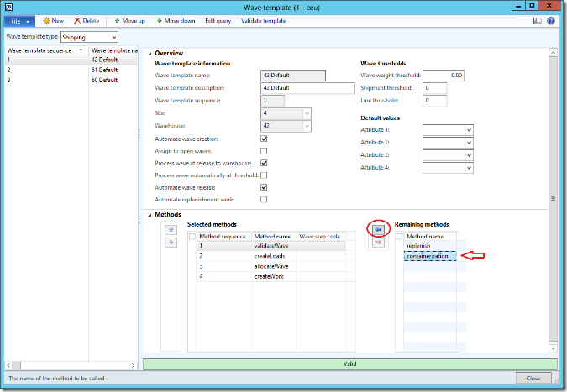Open Wave template type dropdown

[x=113, y=38]
